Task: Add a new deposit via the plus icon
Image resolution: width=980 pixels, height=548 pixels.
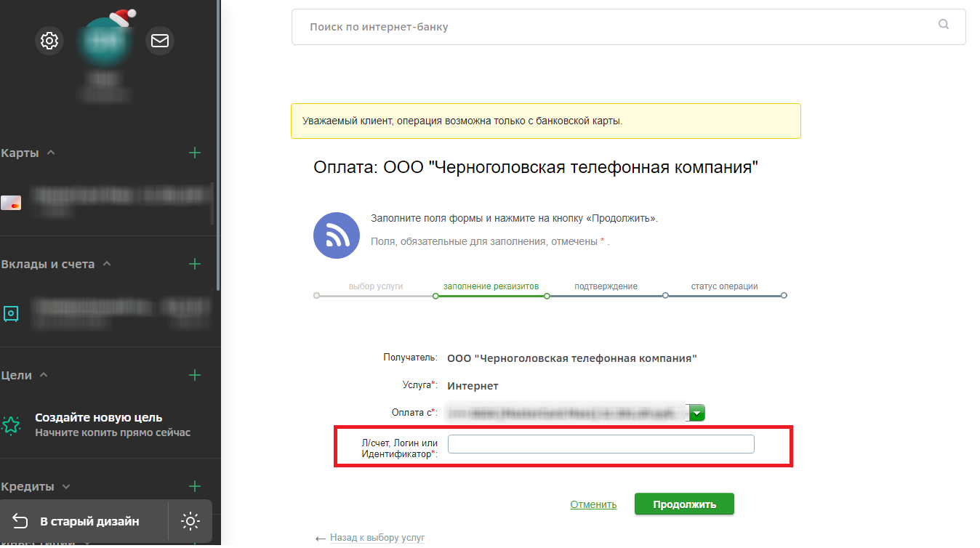Action: [x=194, y=264]
